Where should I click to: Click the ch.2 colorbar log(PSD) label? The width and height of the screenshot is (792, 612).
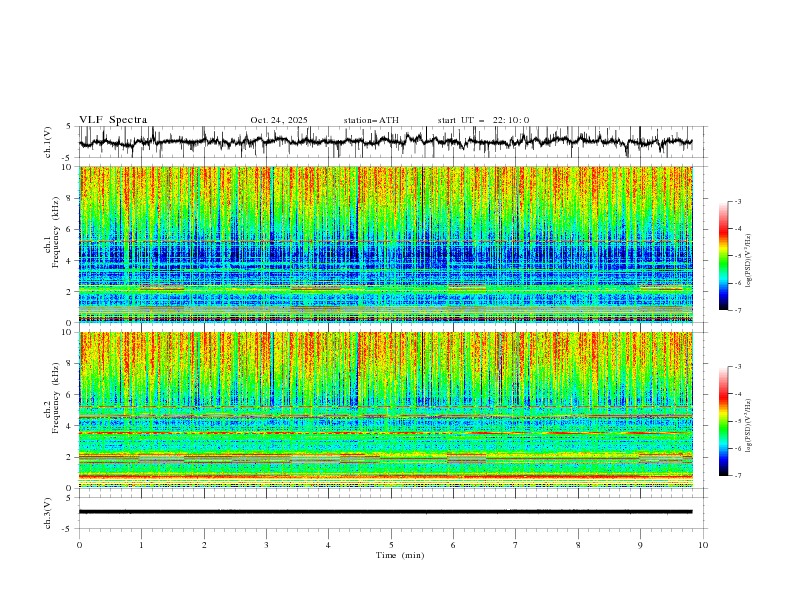(x=749, y=426)
